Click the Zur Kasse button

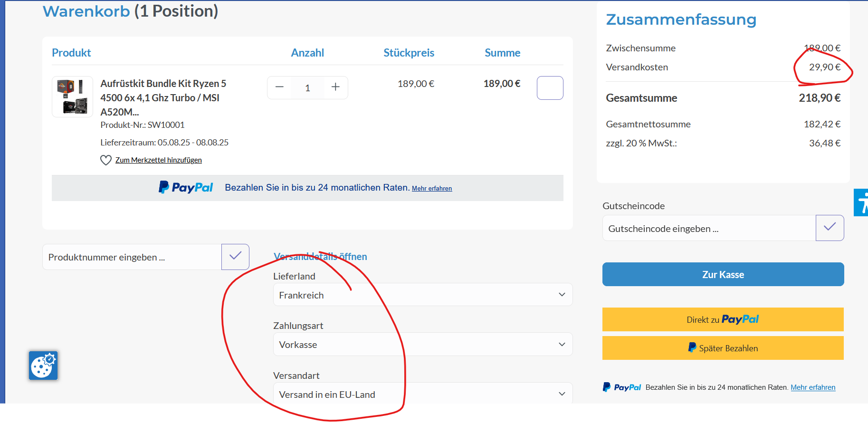[723, 274]
